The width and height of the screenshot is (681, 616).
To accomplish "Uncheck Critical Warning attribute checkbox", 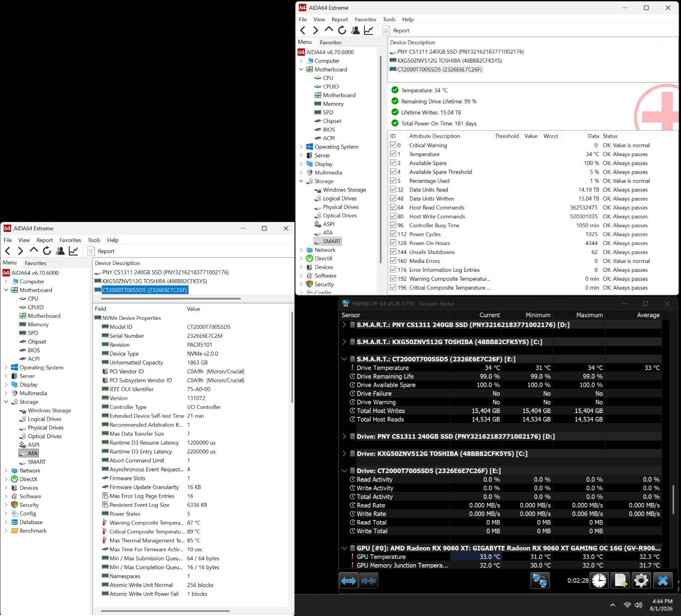I will pyautogui.click(x=393, y=145).
